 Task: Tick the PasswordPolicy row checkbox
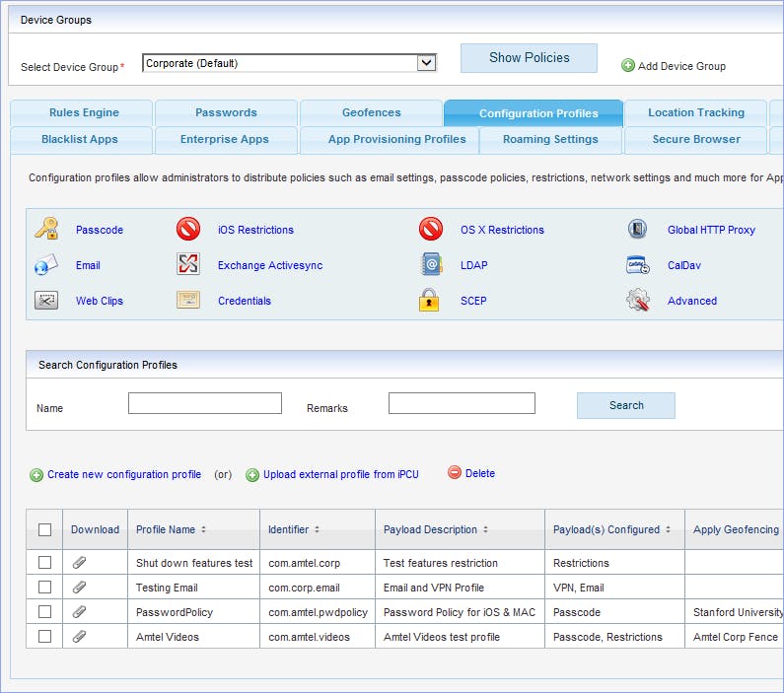point(44,612)
